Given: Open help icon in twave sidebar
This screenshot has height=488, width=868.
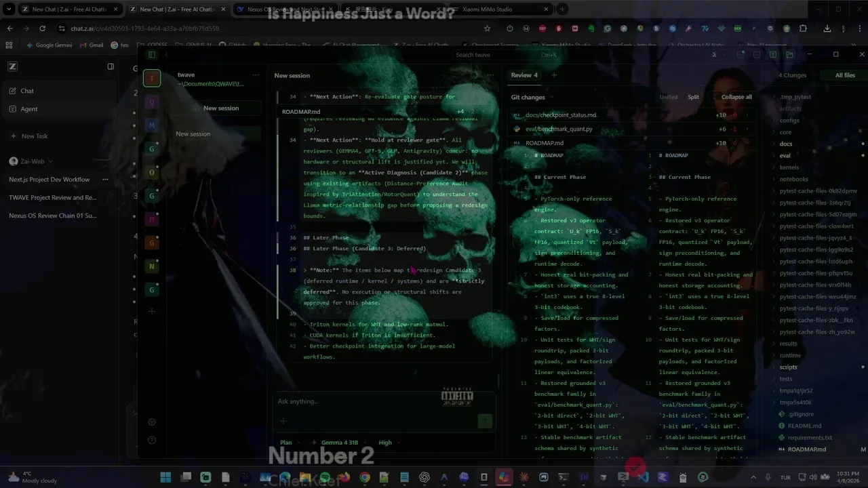Looking at the screenshot, I should 152,440.
